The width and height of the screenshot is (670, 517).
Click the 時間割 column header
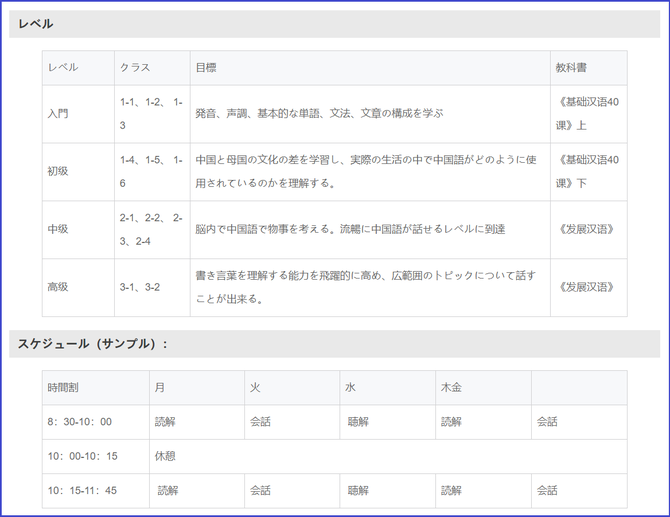pos(96,388)
